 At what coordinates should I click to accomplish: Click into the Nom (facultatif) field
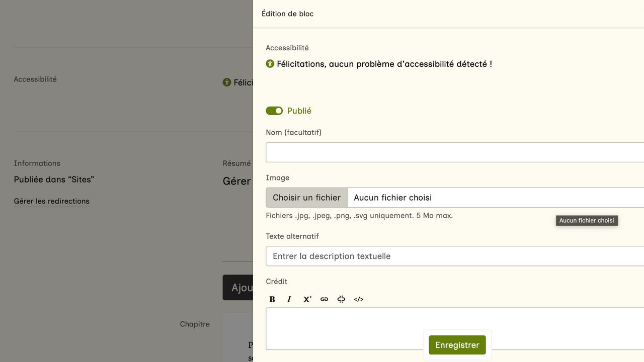pyautogui.click(x=453, y=152)
